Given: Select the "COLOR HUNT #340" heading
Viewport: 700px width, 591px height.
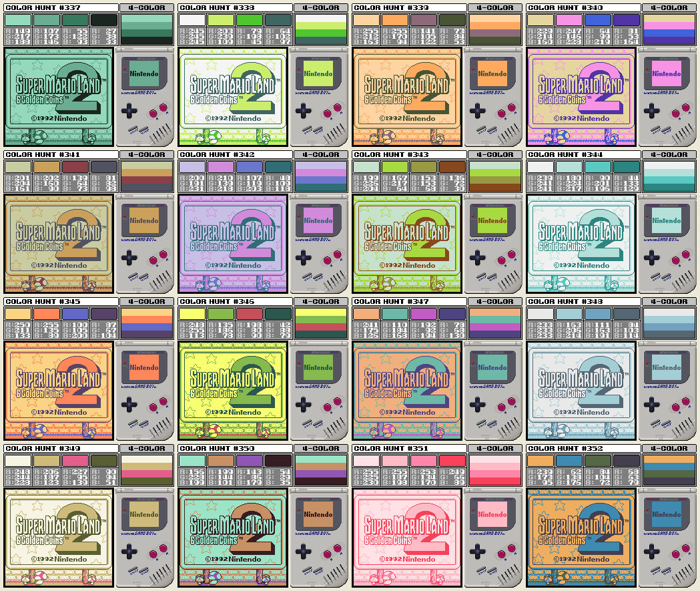Looking at the screenshot, I should 566,7.
